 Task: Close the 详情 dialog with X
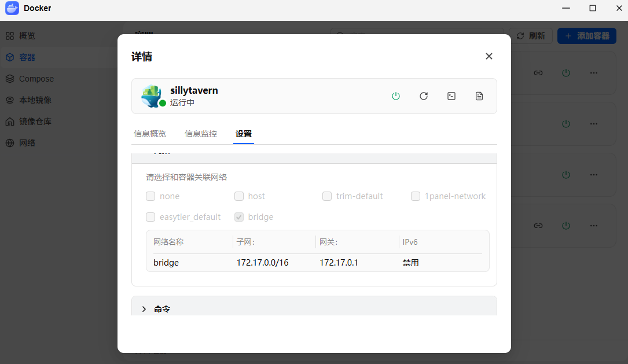point(489,56)
